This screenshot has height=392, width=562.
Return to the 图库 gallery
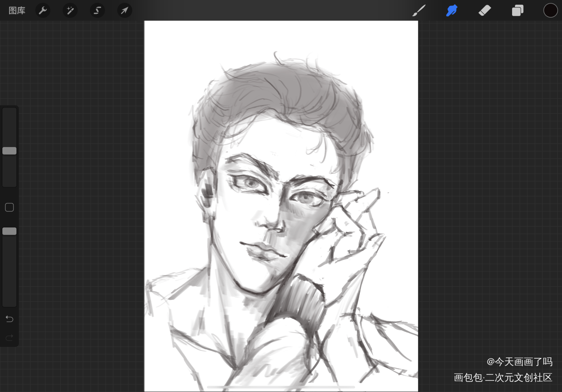(17, 11)
